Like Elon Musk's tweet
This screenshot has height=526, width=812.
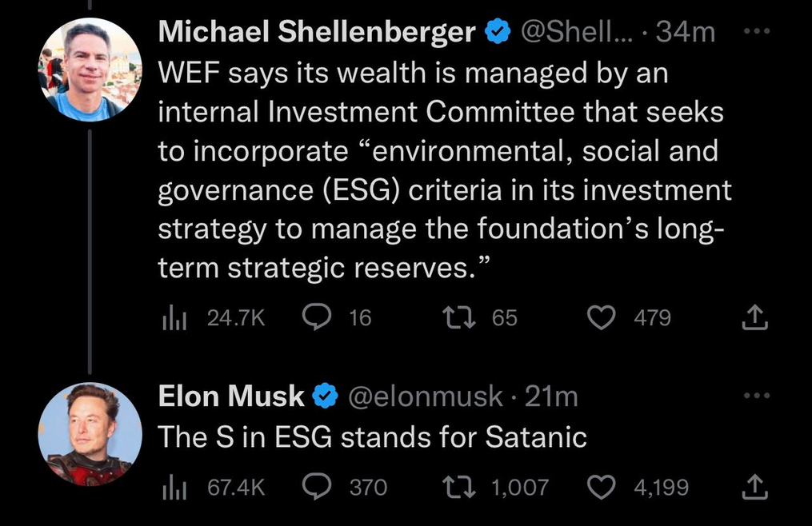600,487
